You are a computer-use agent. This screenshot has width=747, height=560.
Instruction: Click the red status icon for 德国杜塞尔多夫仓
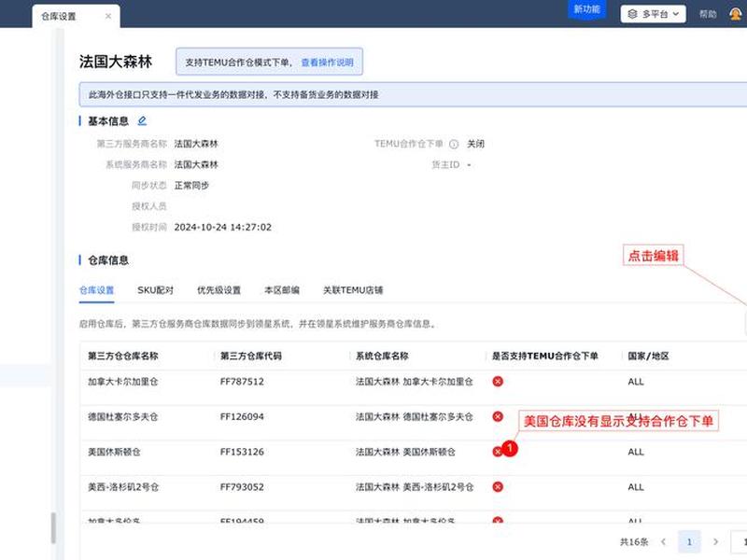click(x=498, y=416)
